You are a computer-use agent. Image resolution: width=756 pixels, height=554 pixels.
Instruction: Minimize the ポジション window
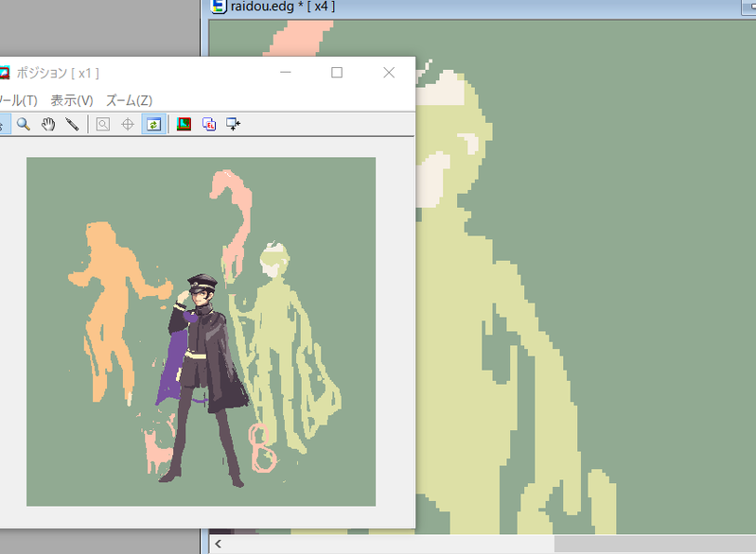click(x=286, y=72)
